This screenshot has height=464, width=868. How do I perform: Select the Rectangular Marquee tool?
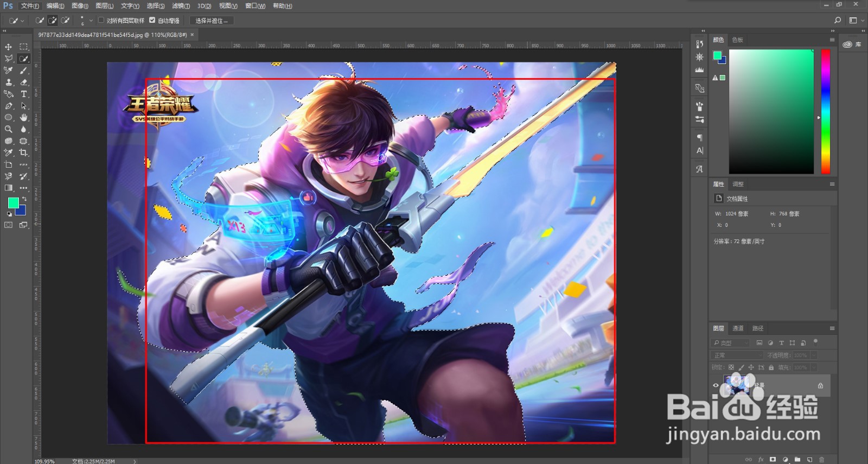(24, 47)
